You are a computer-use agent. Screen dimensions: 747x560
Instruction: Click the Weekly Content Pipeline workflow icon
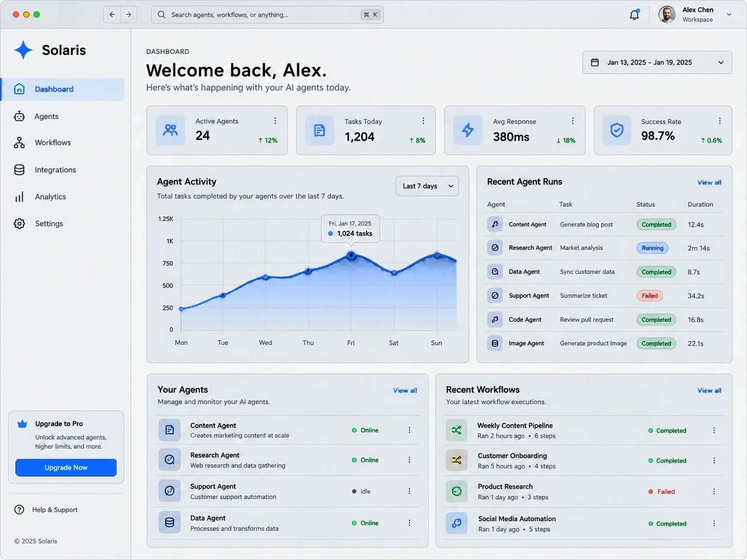pyautogui.click(x=457, y=430)
